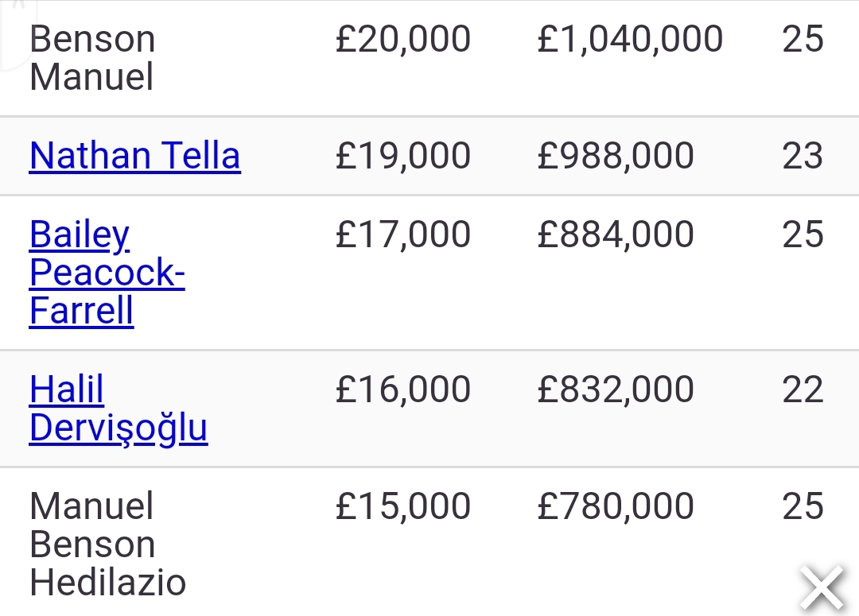Viewport: 859px width, 616px height.
Task: Select the £884,000 annual salary cell
Action: [x=616, y=234]
